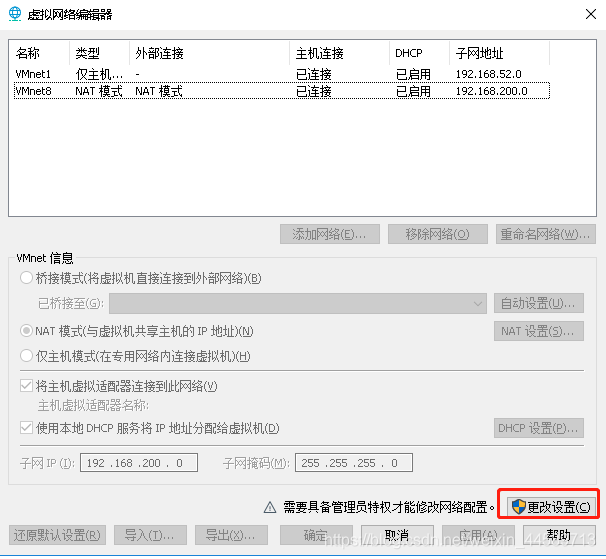Click 需要具备管理员特权才能修改网络配置 message
606x559 pixels.
tap(388, 507)
